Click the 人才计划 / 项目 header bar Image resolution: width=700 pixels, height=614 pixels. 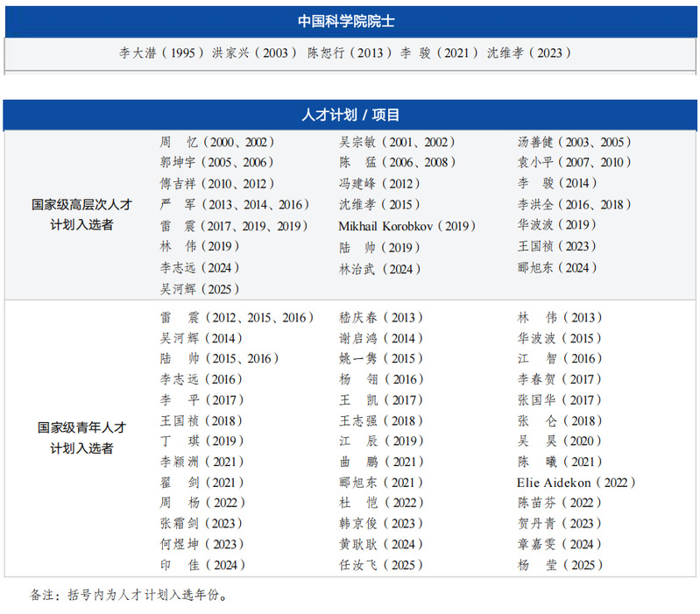tap(350, 115)
